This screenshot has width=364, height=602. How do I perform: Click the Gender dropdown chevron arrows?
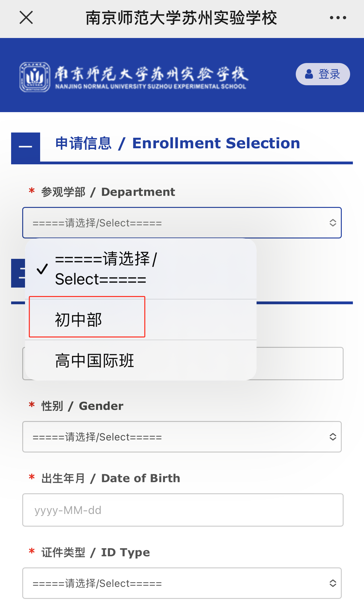pyautogui.click(x=333, y=437)
